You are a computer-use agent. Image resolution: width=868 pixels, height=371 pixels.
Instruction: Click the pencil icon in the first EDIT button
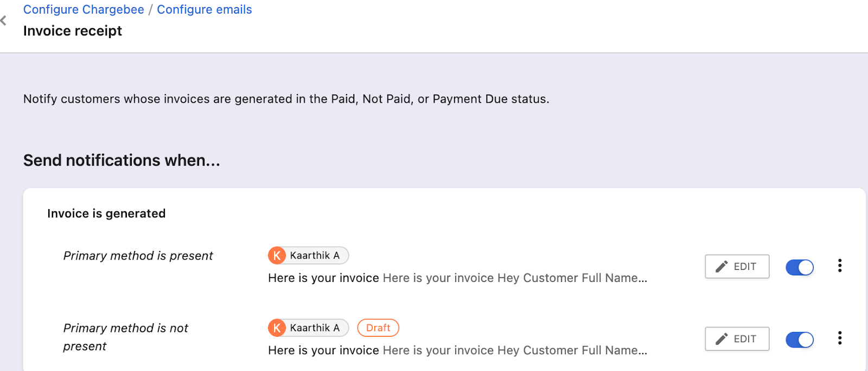(x=722, y=266)
